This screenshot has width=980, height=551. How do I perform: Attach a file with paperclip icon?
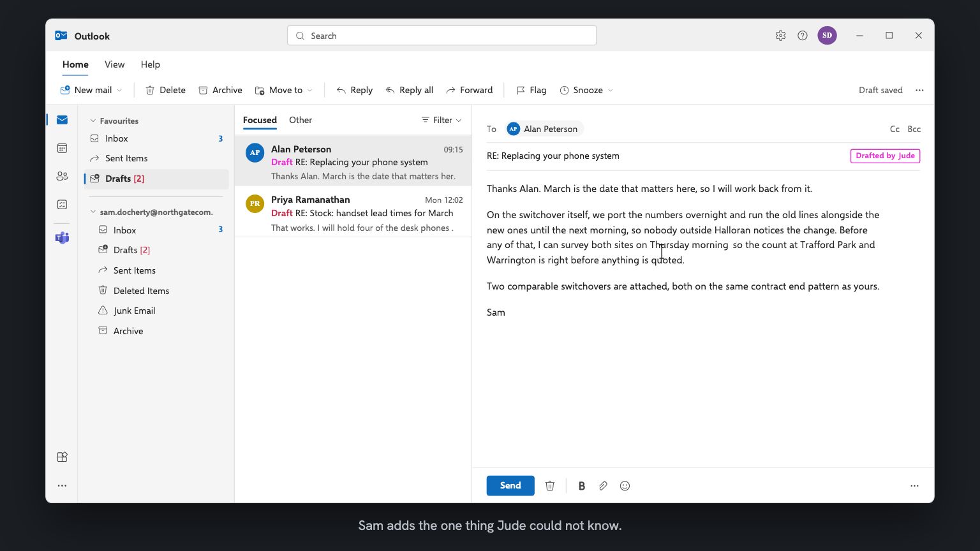pyautogui.click(x=603, y=486)
